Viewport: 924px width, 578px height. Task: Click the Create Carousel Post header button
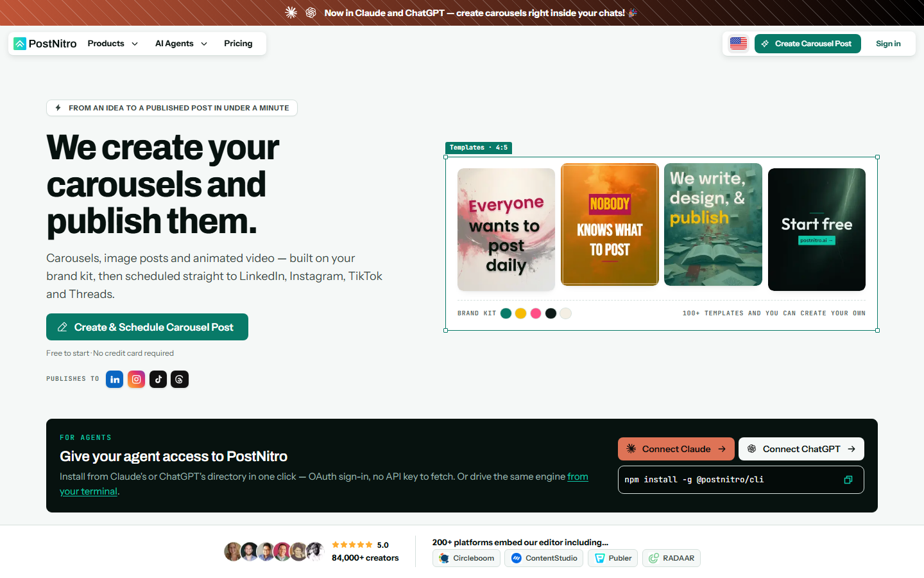tap(808, 44)
